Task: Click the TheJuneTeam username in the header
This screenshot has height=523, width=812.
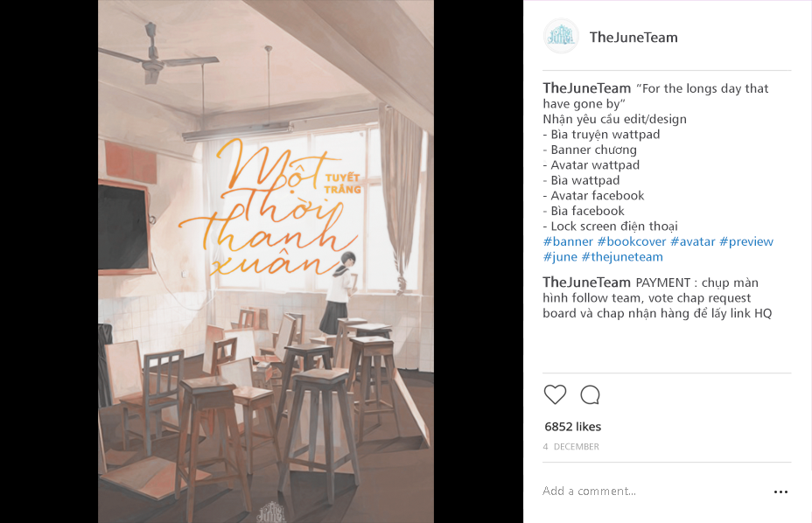Action: pyautogui.click(x=633, y=38)
